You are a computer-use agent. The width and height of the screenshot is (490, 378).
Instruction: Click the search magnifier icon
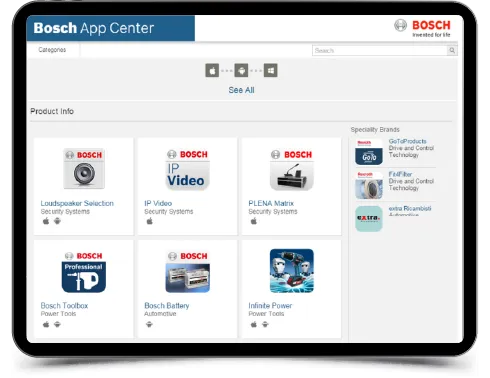pos(452,51)
